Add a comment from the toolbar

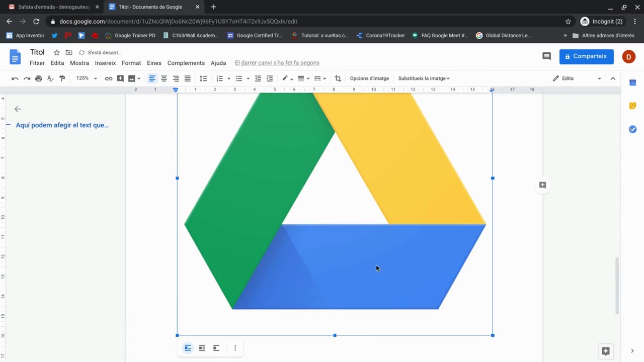120,78
